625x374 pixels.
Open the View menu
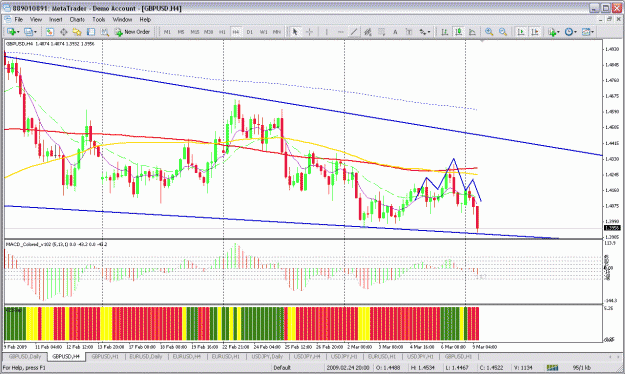pyautogui.click(x=36, y=19)
